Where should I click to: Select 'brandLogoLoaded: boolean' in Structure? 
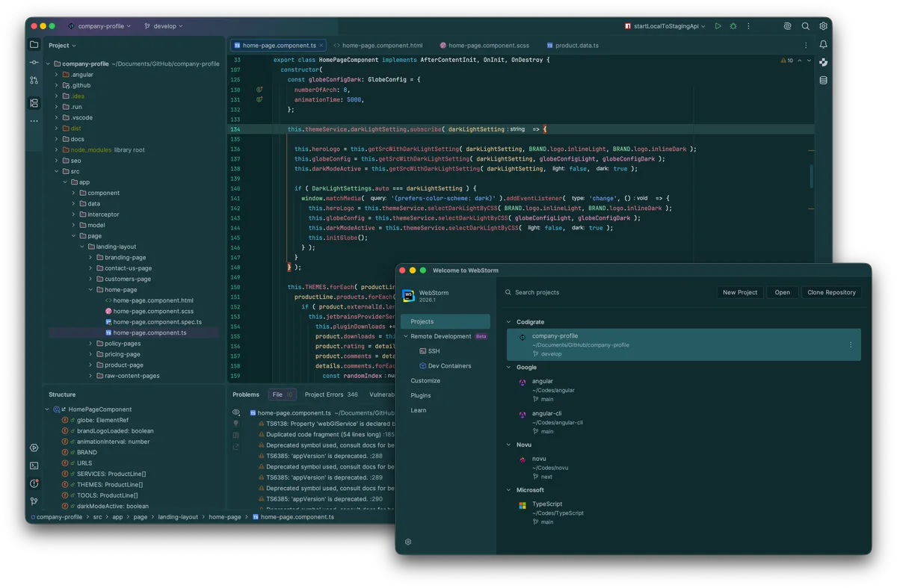(x=108, y=431)
